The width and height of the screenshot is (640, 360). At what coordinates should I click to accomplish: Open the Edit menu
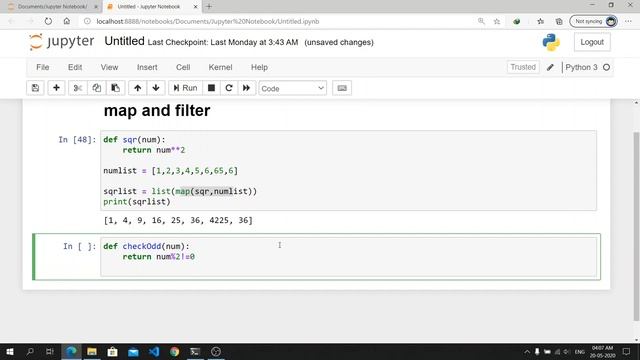[x=75, y=67]
